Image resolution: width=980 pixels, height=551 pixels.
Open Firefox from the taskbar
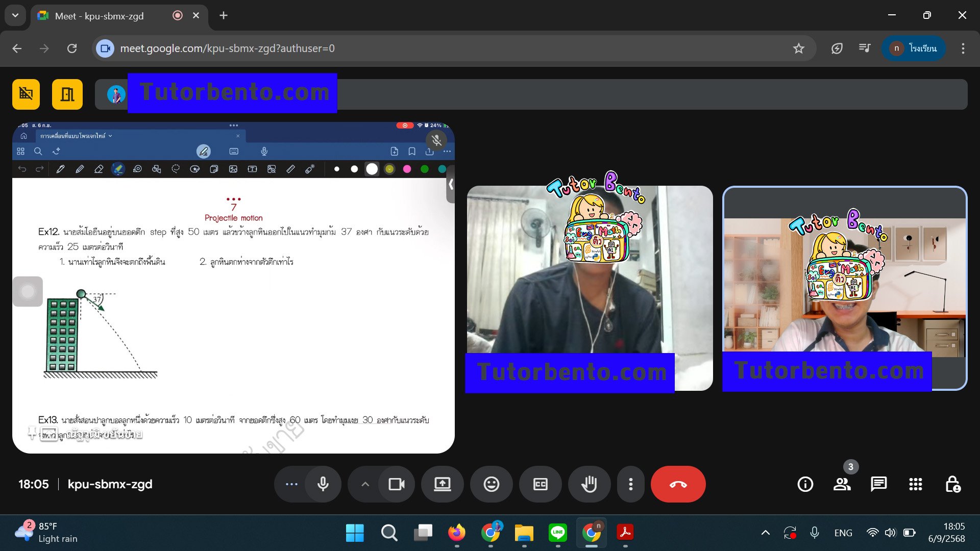click(x=457, y=533)
